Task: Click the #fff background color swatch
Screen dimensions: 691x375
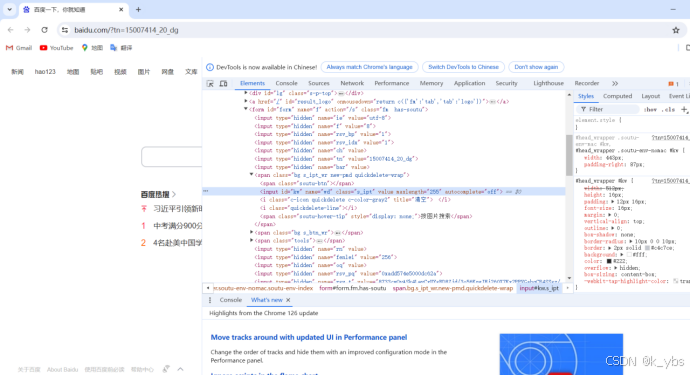Action: [x=629, y=255]
